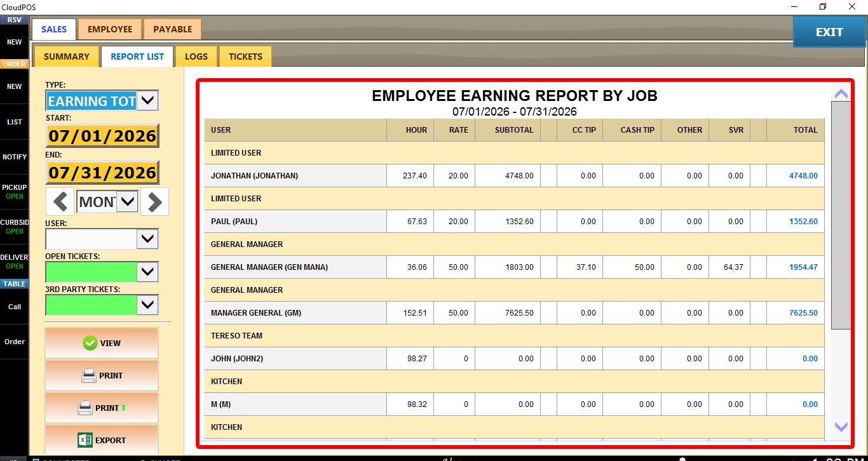Click total 1352.60 for Paul
This screenshot has width=868, height=461.
(x=803, y=222)
